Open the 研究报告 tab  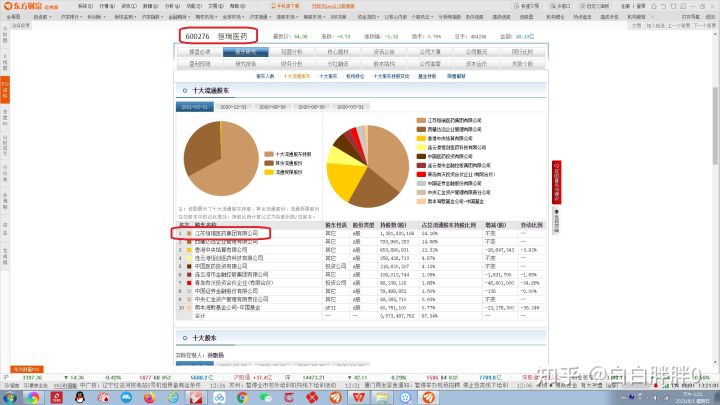click(x=246, y=64)
